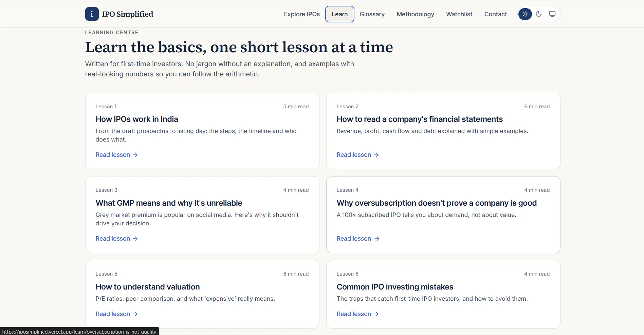
Task: Click arrow icon in Lesson 3 card
Action: click(135, 239)
